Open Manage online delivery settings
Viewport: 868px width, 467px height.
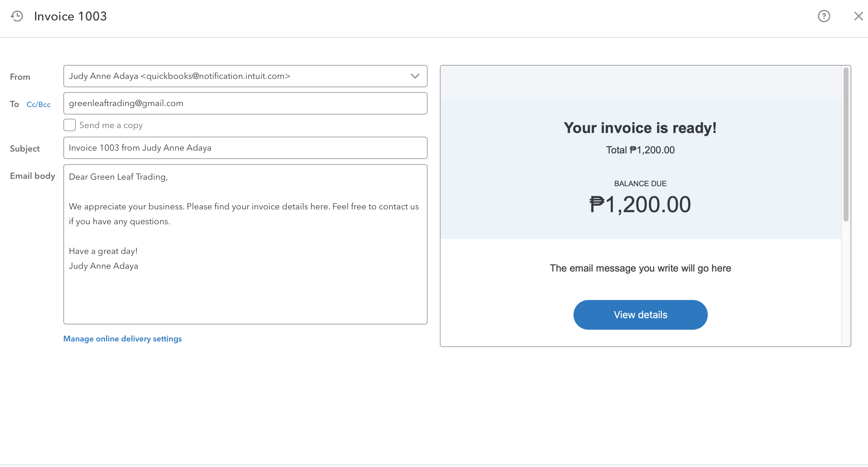coord(122,339)
